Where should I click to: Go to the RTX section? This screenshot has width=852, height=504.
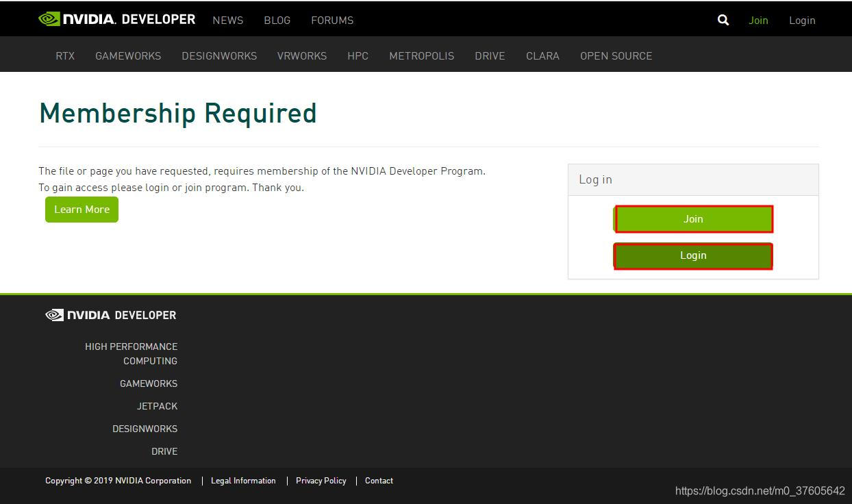tap(65, 55)
